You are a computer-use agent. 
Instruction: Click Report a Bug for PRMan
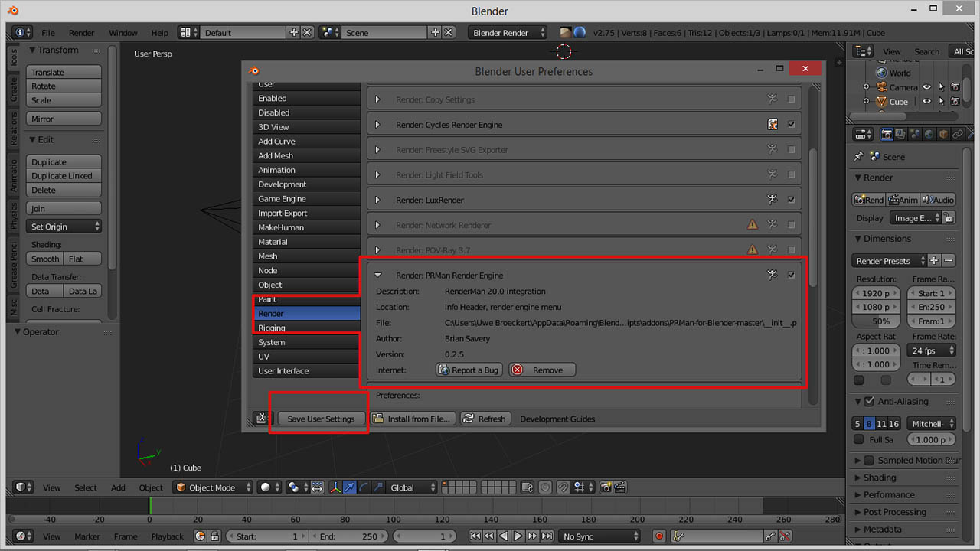click(x=469, y=370)
